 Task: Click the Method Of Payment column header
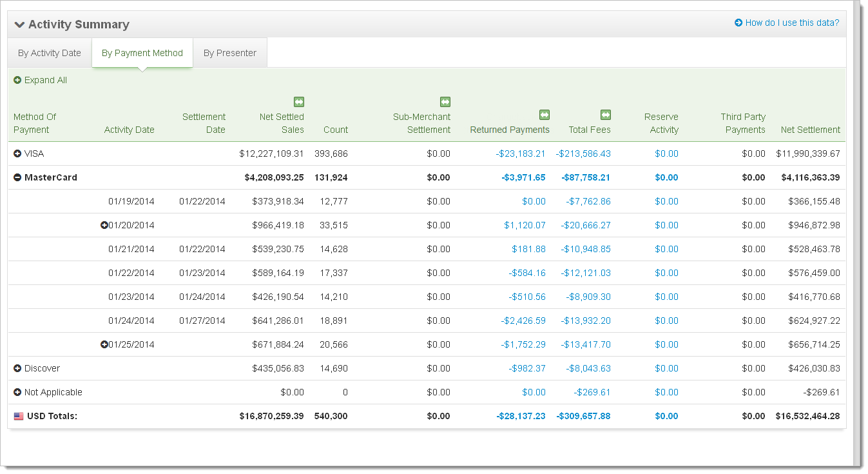click(x=35, y=123)
